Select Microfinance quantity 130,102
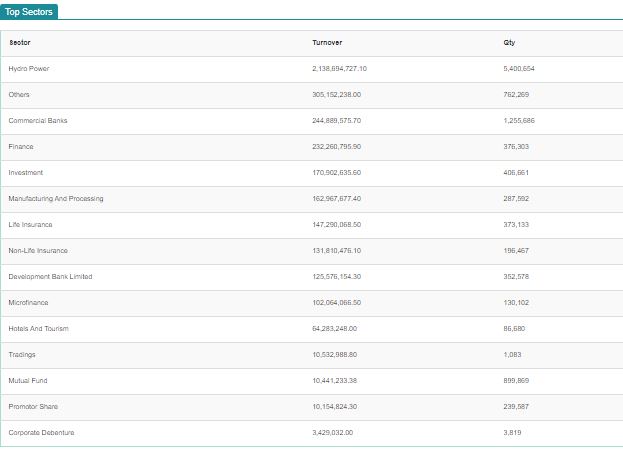The image size is (623, 454). click(x=516, y=302)
